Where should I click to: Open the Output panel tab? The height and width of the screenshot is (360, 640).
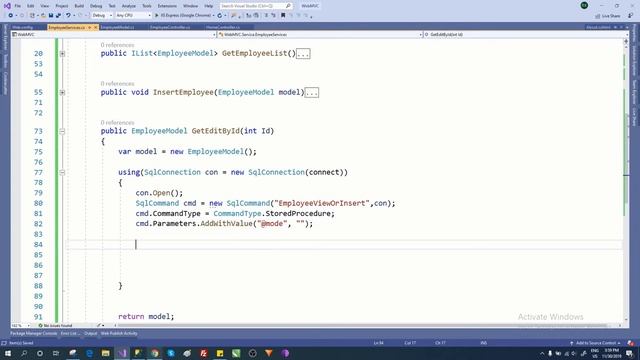pos(91,333)
